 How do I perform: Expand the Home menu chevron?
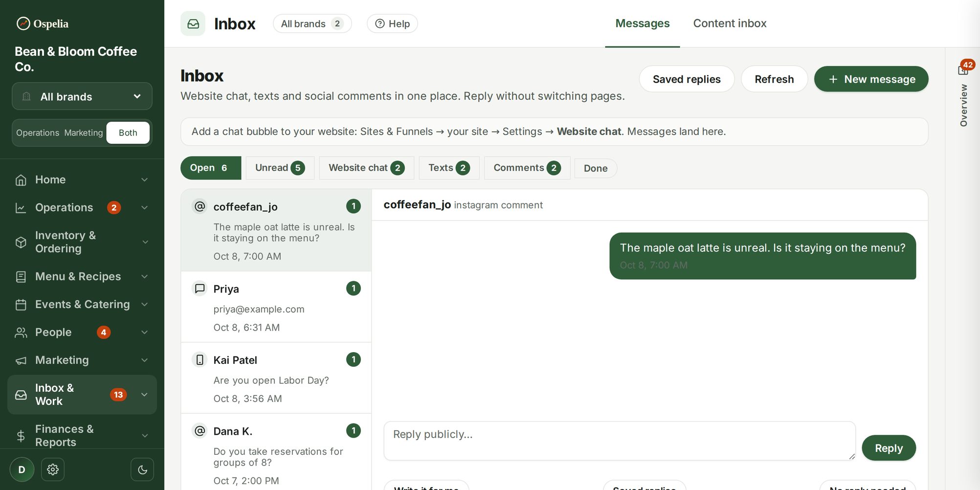pos(145,180)
